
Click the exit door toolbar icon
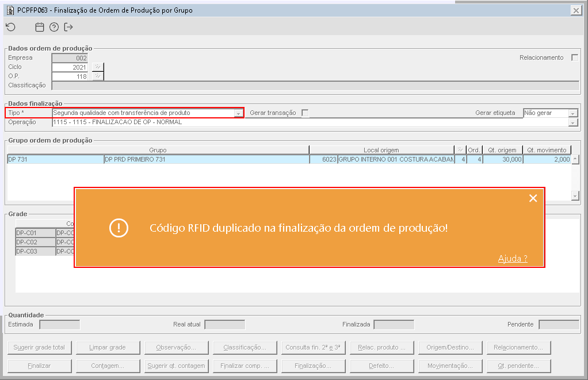tap(68, 27)
